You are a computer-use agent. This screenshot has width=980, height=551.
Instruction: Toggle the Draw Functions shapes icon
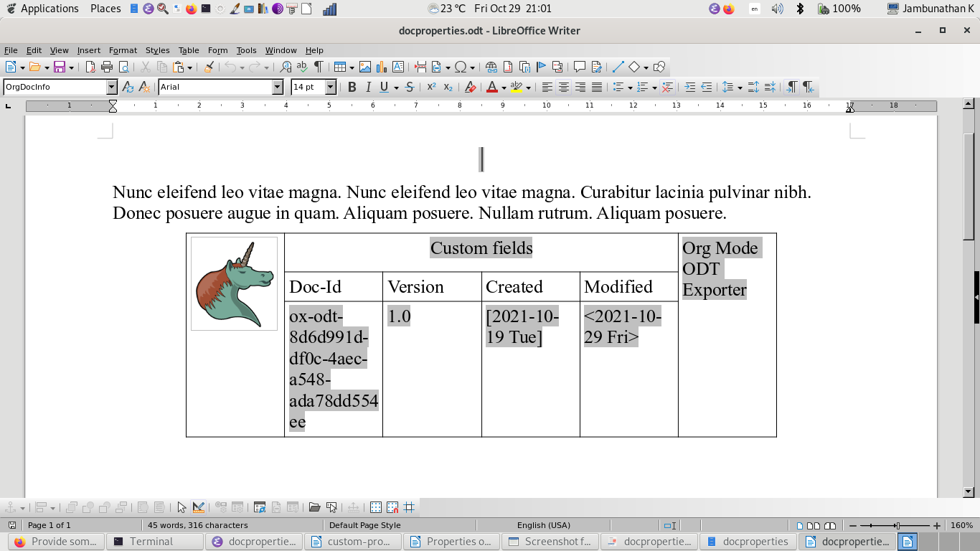pyautogui.click(x=659, y=67)
